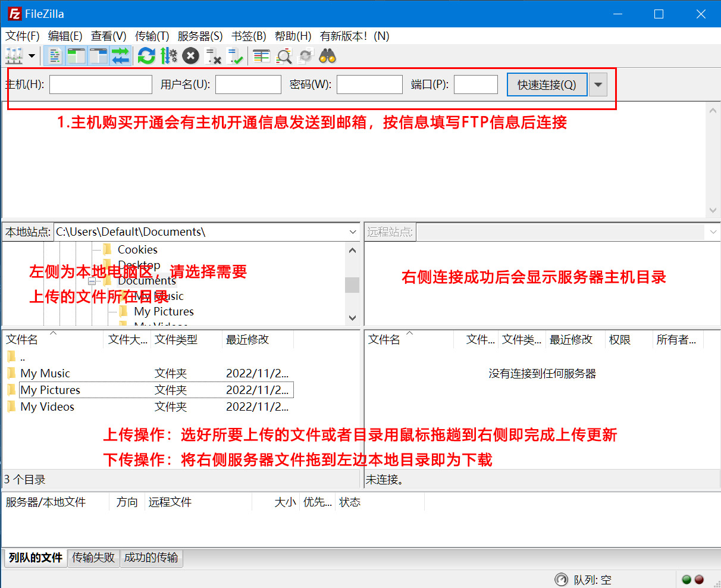Click the 密码(W) password field
The height and width of the screenshot is (588, 721).
tap(369, 85)
